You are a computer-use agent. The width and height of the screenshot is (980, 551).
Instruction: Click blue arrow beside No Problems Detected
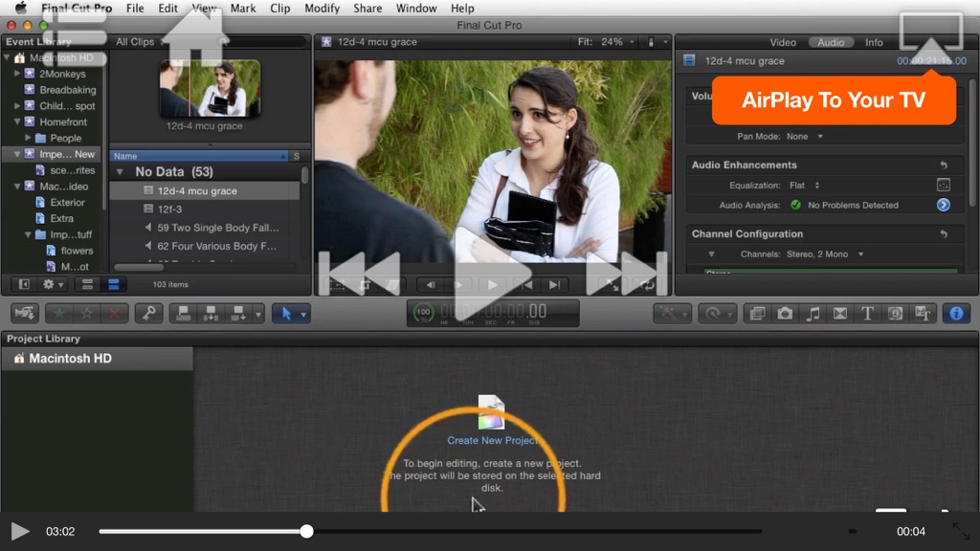click(x=943, y=205)
